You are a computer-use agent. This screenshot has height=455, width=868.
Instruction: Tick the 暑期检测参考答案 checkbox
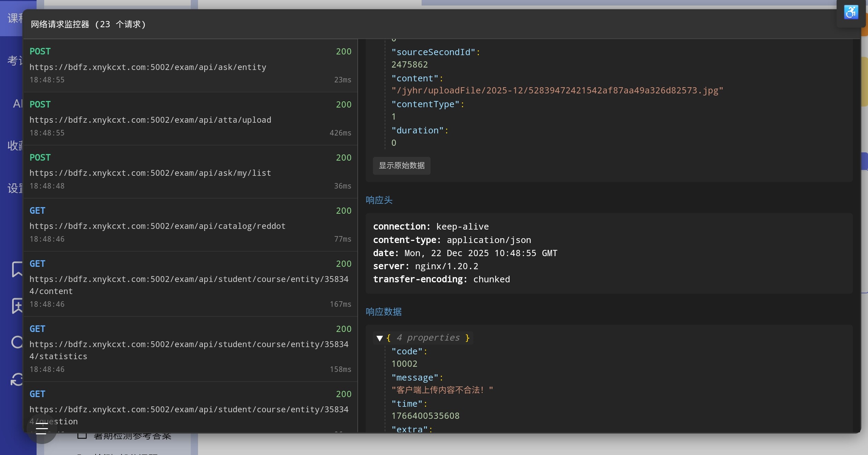(x=82, y=436)
